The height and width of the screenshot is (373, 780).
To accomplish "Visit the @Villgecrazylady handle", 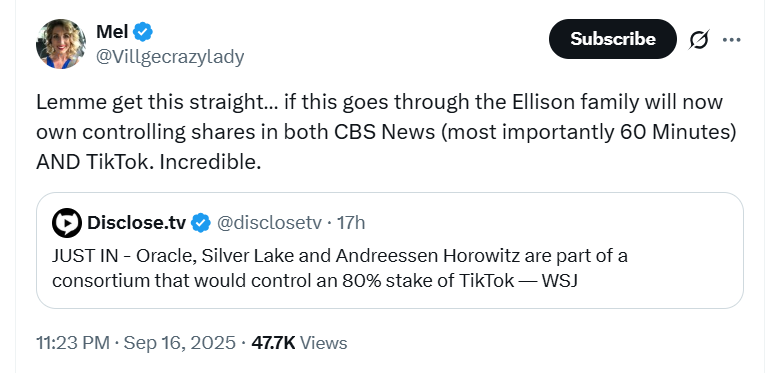I will coord(170,57).
